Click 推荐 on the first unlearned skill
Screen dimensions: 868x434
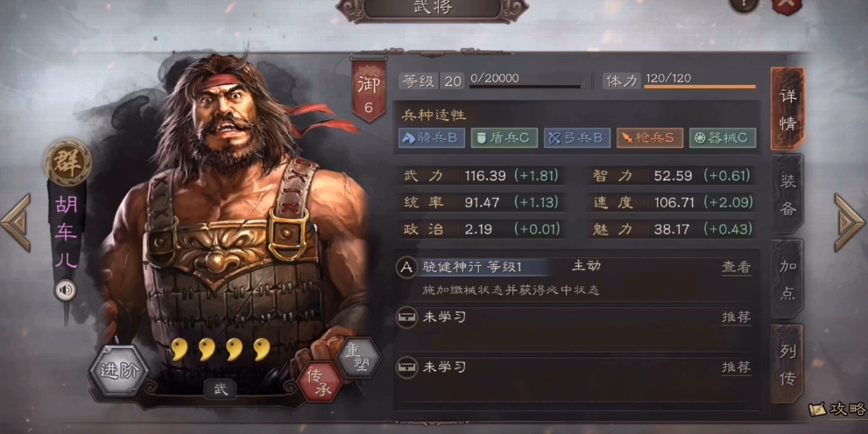[737, 318]
